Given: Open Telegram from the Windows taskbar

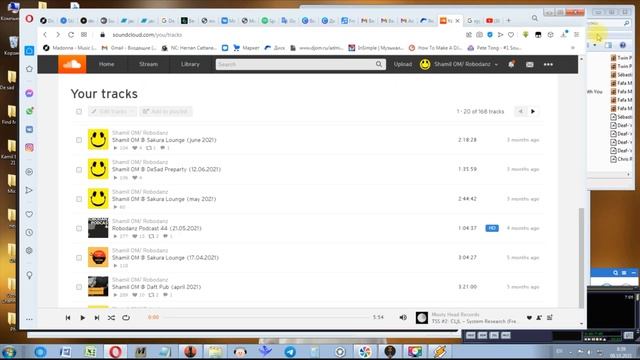Looking at the screenshot, I should point(290,351).
